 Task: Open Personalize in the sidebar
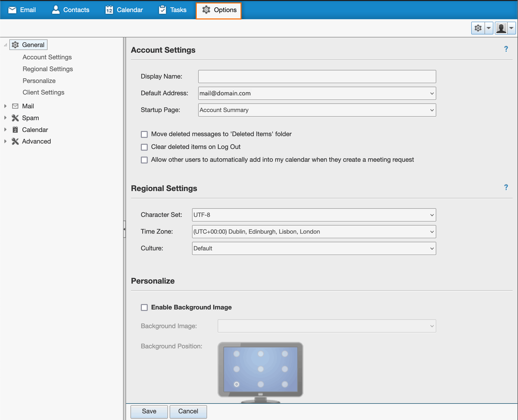point(39,81)
